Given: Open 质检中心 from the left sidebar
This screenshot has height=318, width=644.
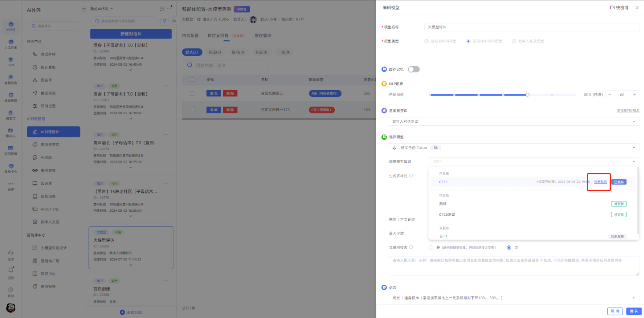Looking at the screenshot, I should (11, 168).
